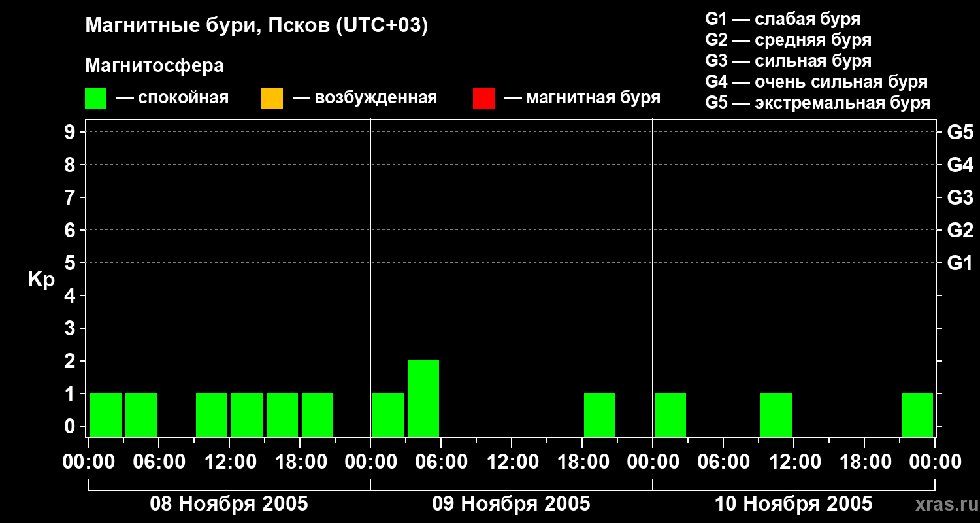980x523 pixels.
Task: Select the 18:00–21:00 bar on 09 Ноября
Action: click(x=600, y=414)
